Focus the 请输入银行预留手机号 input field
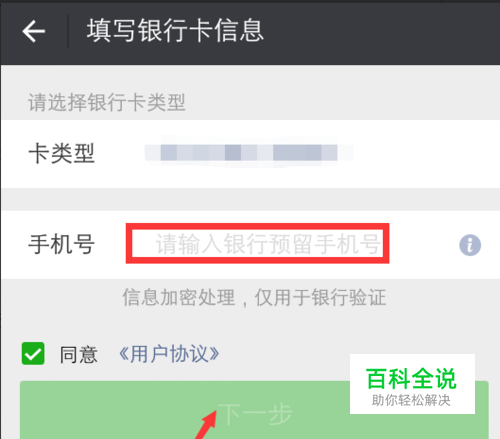Viewport: 500px width, 439px height. click(257, 244)
